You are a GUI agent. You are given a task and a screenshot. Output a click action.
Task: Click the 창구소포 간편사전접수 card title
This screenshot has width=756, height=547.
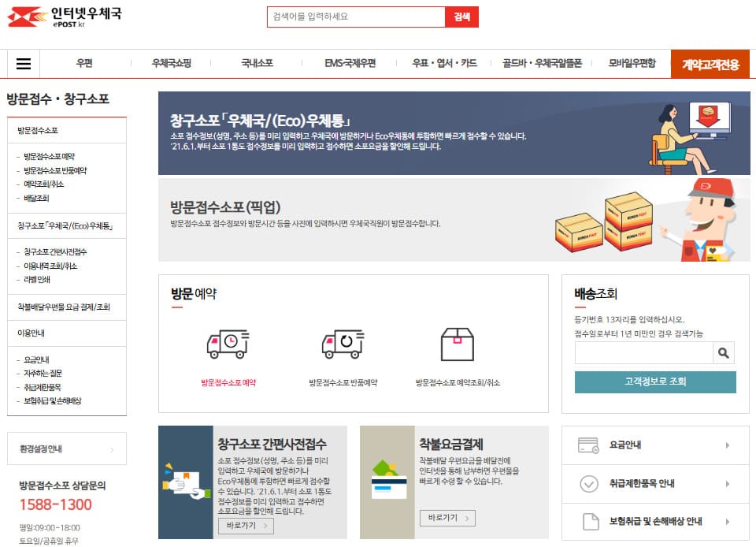pos(272,444)
